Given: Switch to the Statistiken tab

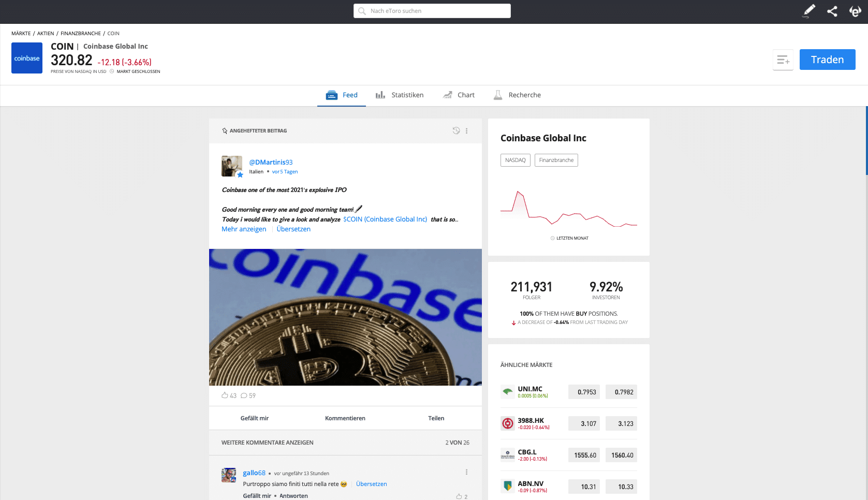Looking at the screenshot, I should pyautogui.click(x=400, y=95).
